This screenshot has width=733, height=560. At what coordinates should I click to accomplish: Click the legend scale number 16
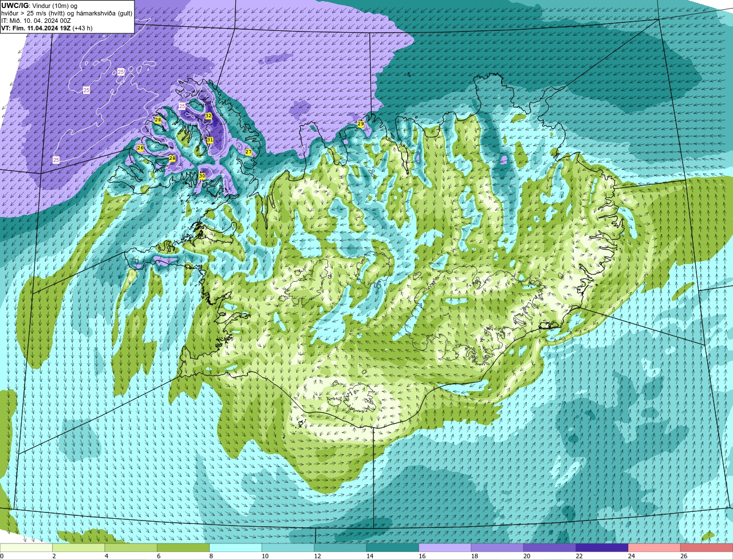pos(422,556)
